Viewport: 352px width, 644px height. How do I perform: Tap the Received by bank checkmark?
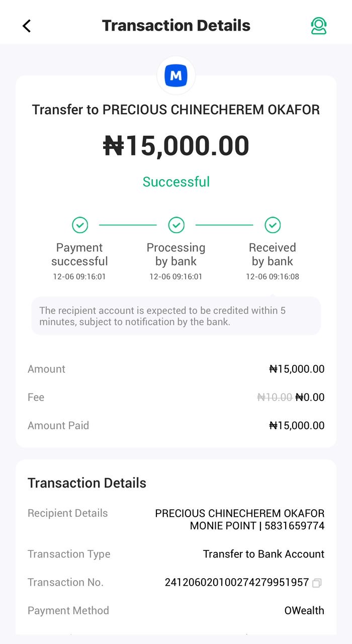coord(273,225)
